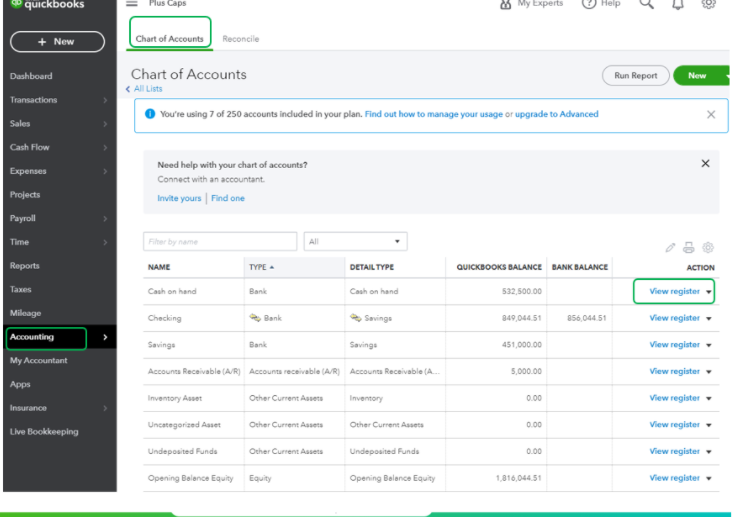
Task: Go to Dashboard in sidebar
Action: coord(31,76)
